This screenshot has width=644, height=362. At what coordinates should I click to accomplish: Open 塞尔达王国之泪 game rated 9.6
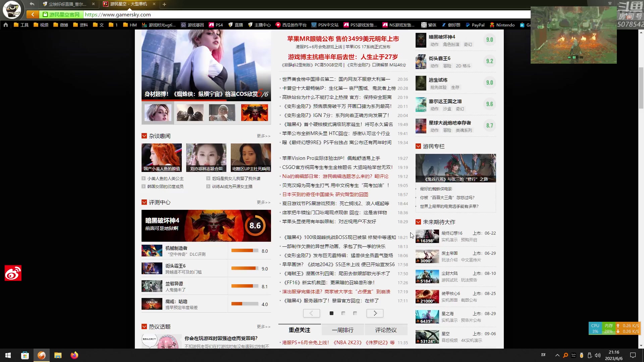455,104
